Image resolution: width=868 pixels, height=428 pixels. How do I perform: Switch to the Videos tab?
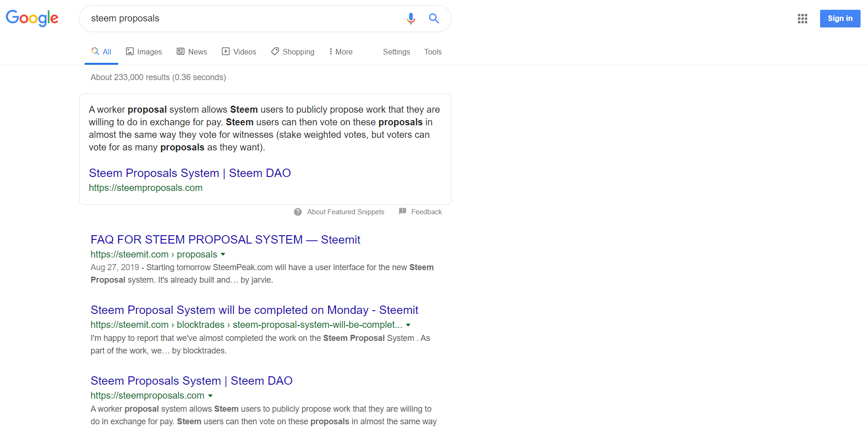point(239,52)
